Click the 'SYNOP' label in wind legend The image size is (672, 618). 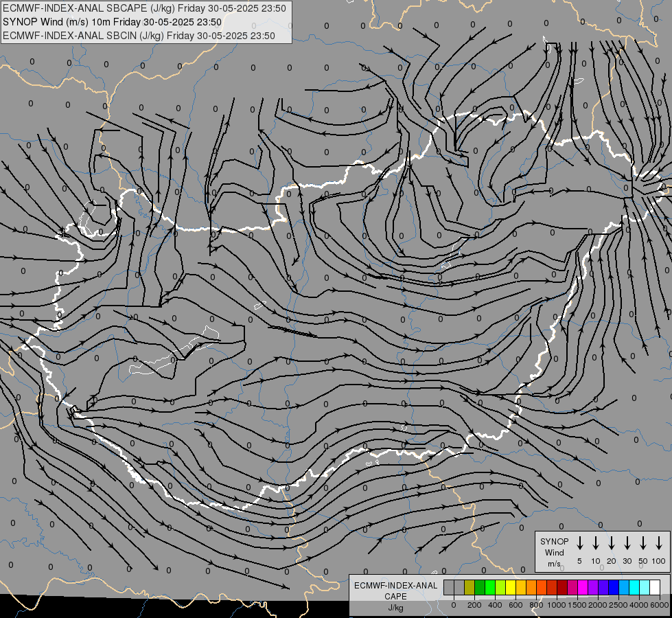pyautogui.click(x=554, y=542)
